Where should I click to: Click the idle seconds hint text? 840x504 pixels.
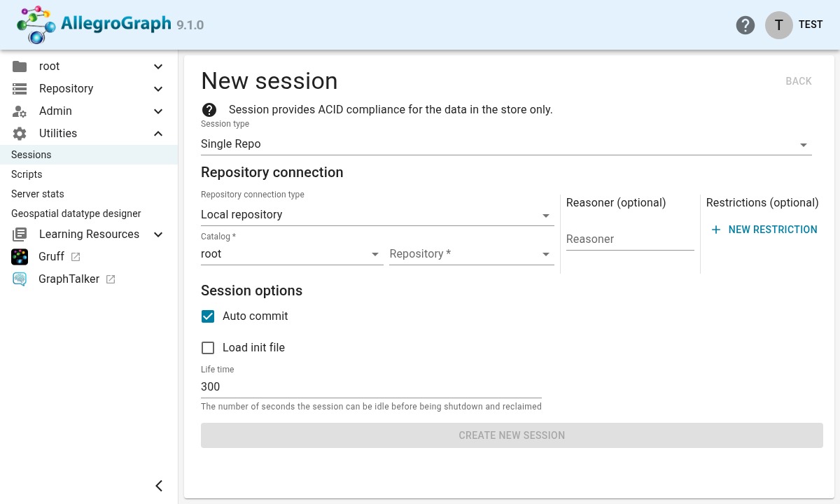[371, 407]
